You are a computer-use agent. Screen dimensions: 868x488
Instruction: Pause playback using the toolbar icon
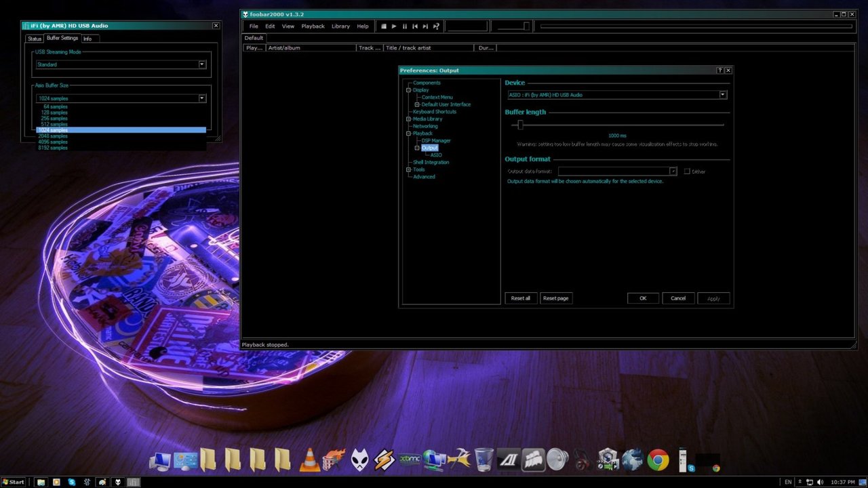[x=405, y=26]
